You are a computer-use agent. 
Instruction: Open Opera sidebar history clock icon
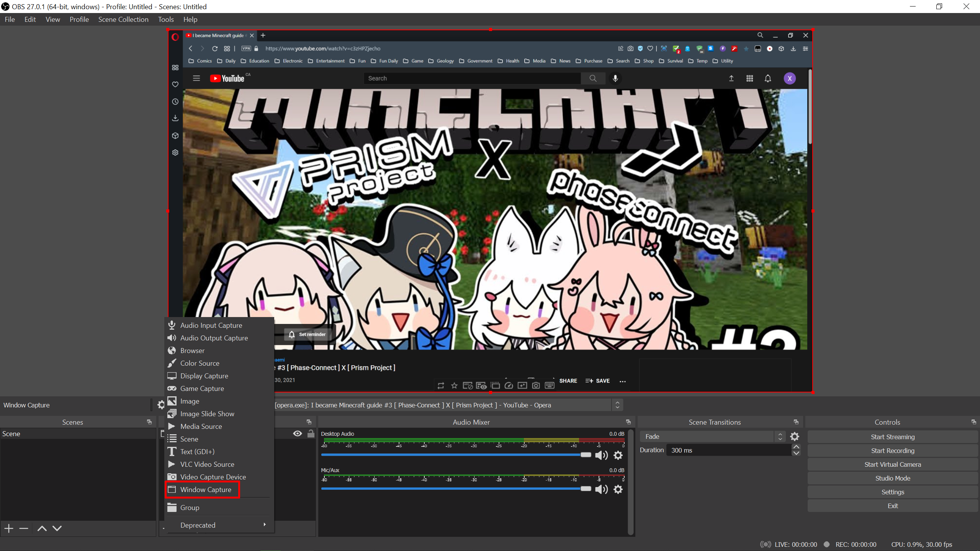[x=175, y=101]
